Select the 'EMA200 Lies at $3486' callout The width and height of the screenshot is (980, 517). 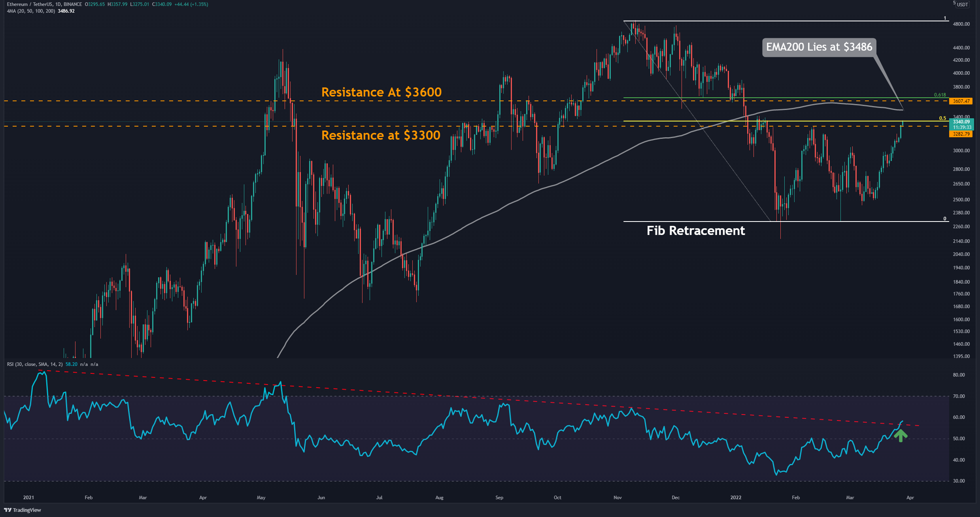pos(819,47)
